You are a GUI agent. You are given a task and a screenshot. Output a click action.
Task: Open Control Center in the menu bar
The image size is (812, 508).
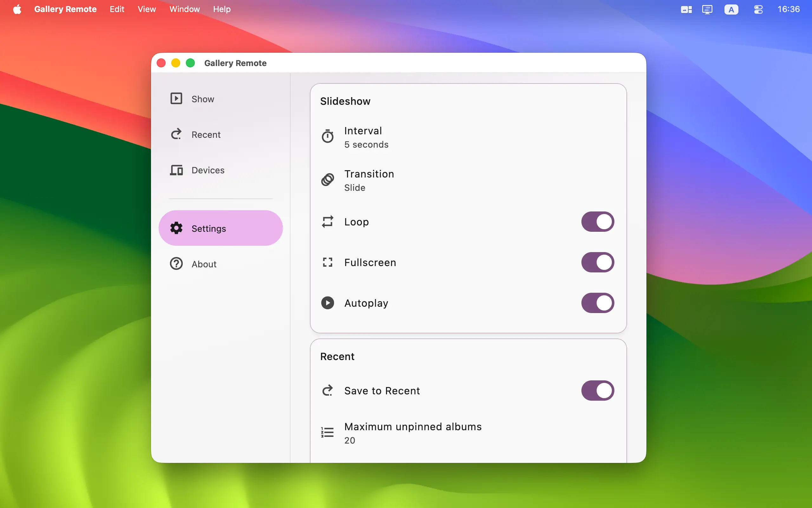pos(758,10)
